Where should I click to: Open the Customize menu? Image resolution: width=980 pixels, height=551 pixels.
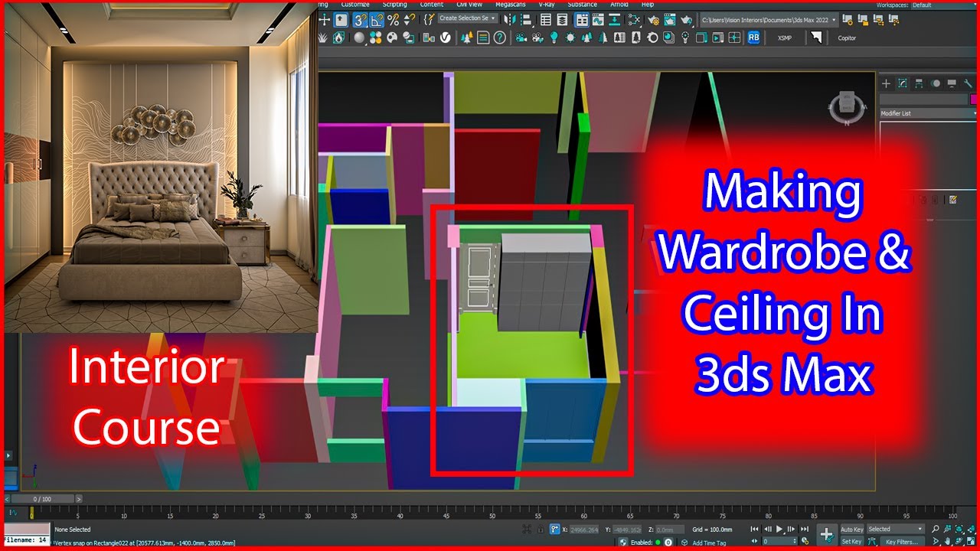pos(355,5)
